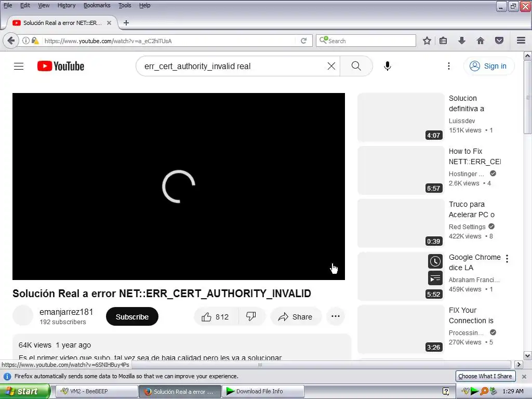Open connection security warning lock

tap(35, 41)
